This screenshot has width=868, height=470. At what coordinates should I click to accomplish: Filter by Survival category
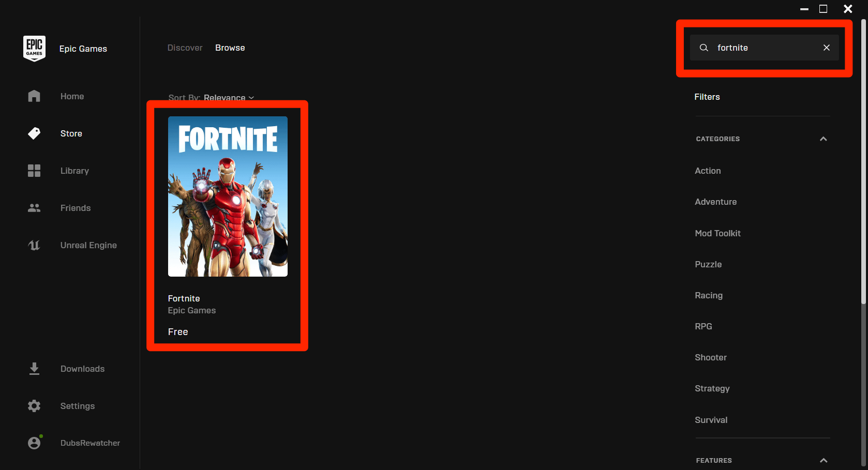(x=711, y=420)
